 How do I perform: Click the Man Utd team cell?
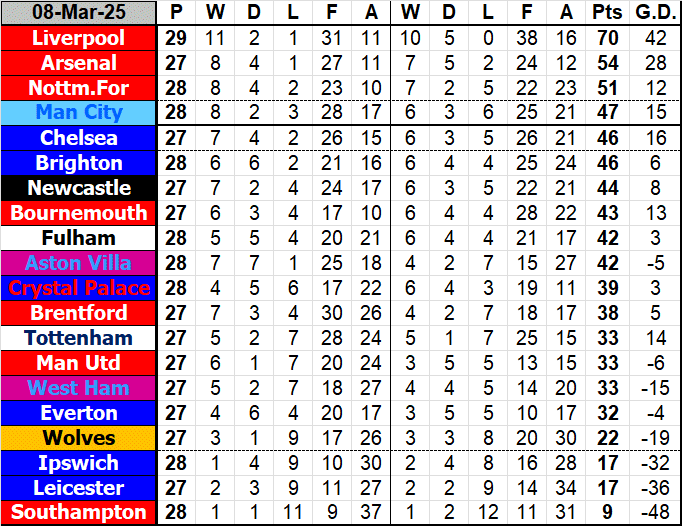(79, 363)
